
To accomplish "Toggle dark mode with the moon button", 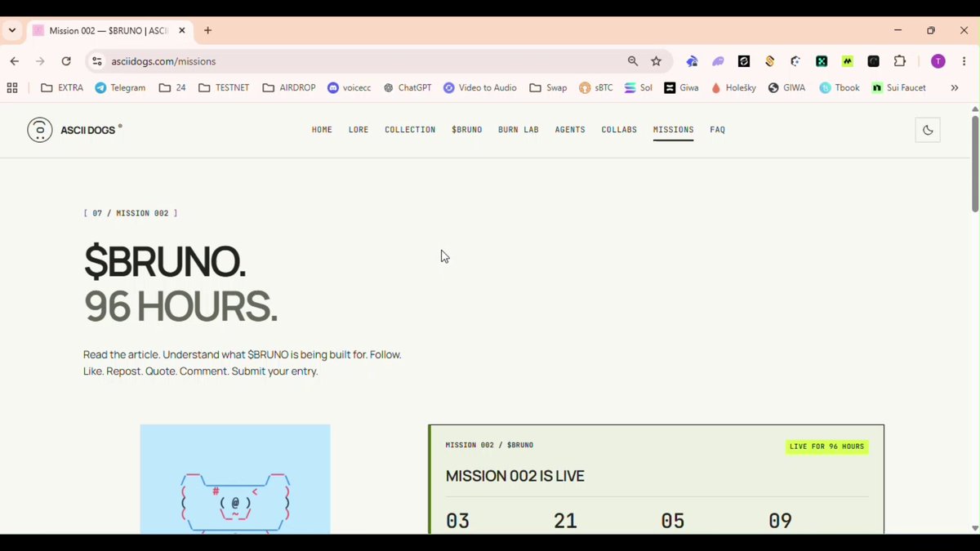I will coord(928,130).
